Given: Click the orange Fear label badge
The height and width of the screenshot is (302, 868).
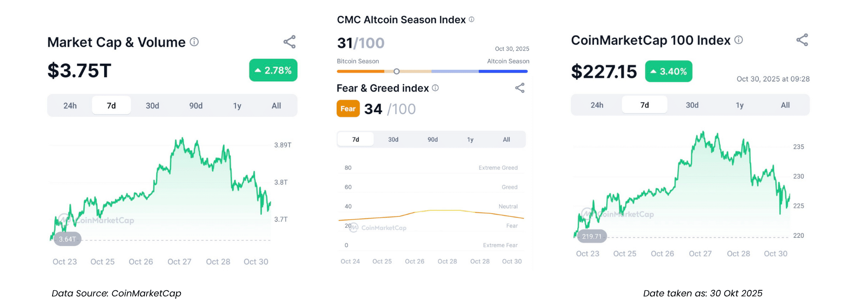Looking at the screenshot, I should tap(348, 109).
